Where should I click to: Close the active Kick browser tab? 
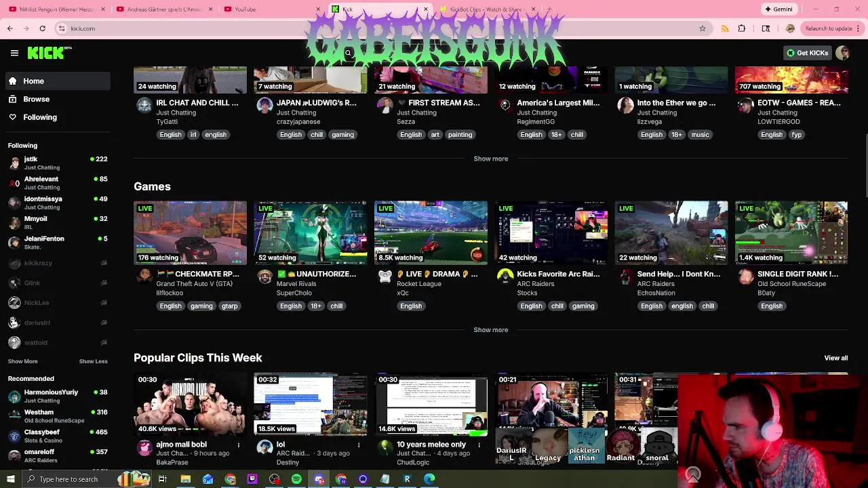tap(426, 9)
